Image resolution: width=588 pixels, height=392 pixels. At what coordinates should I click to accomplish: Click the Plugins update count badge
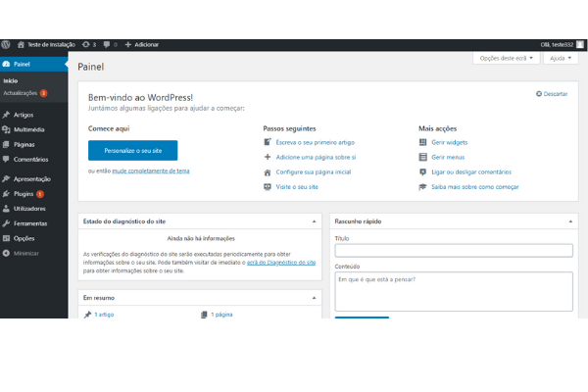click(40, 194)
